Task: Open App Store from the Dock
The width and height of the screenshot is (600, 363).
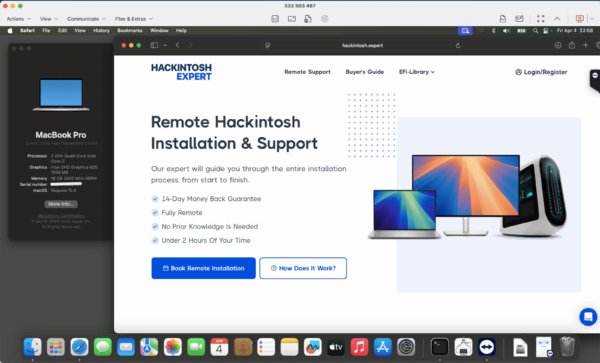Action: [x=383, y=347]
